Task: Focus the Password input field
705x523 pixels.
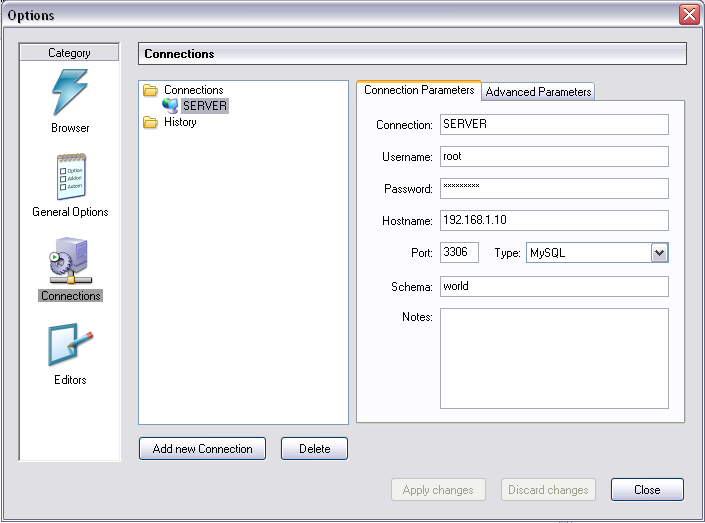Action: point(553,188)
